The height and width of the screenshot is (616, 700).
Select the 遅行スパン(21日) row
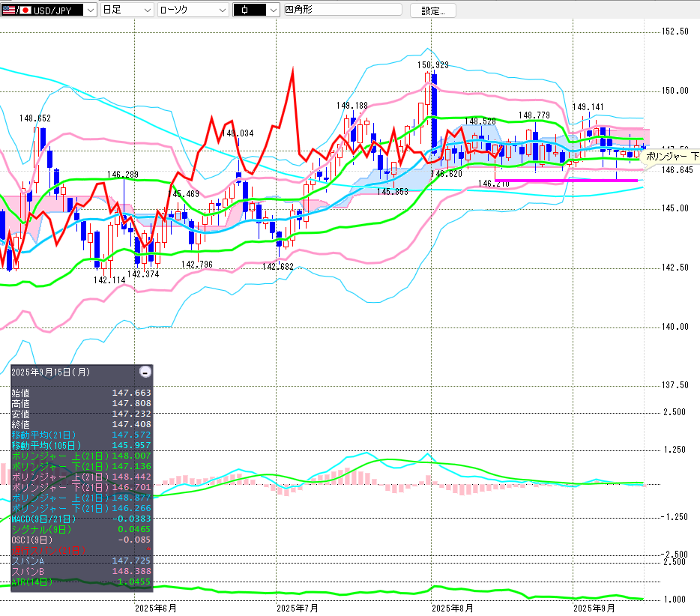tap(81, 550)
